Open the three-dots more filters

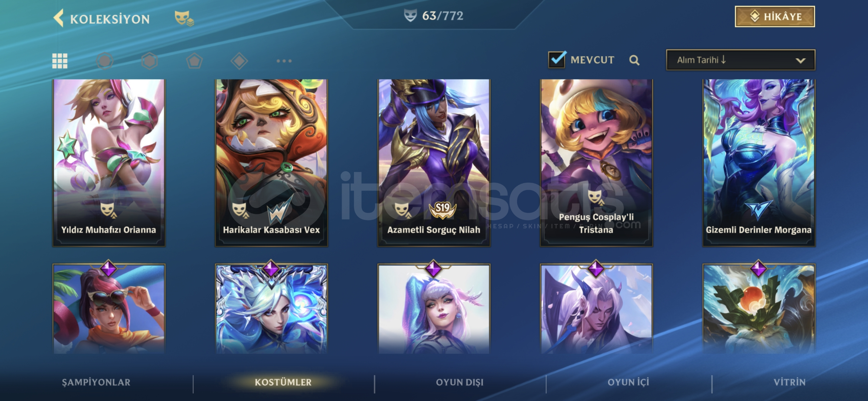[x=284, y=61]
